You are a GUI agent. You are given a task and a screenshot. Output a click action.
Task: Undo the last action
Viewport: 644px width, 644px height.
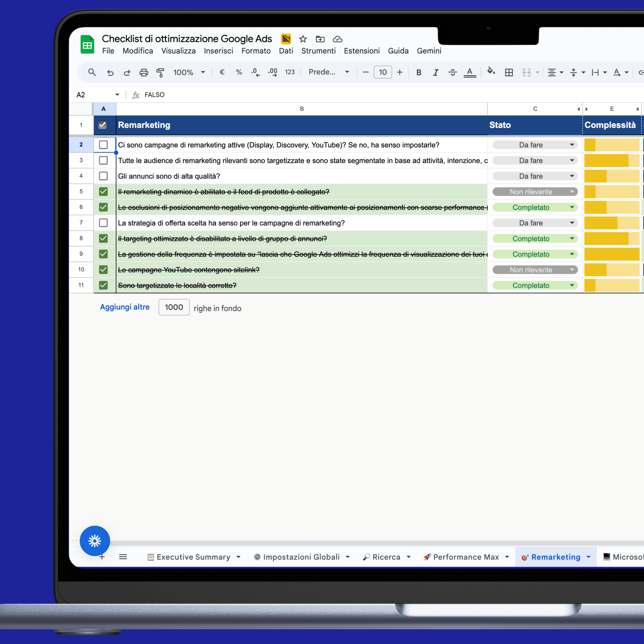(110, 72)
